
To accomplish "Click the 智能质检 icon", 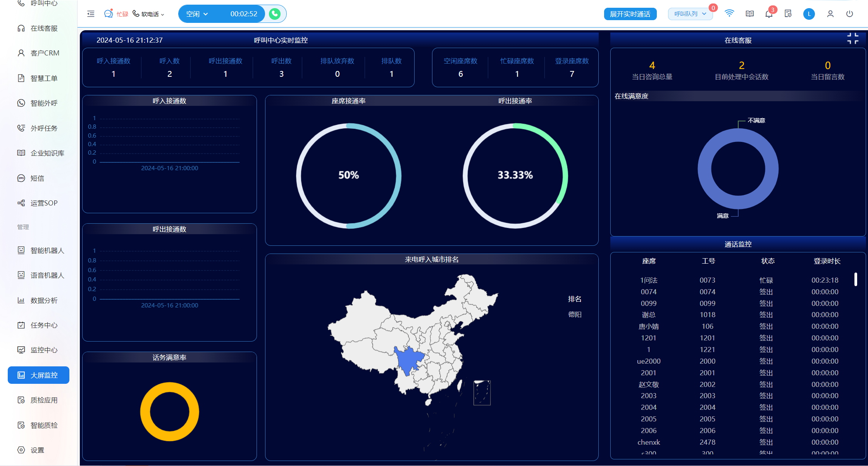I will click(21, 425).
